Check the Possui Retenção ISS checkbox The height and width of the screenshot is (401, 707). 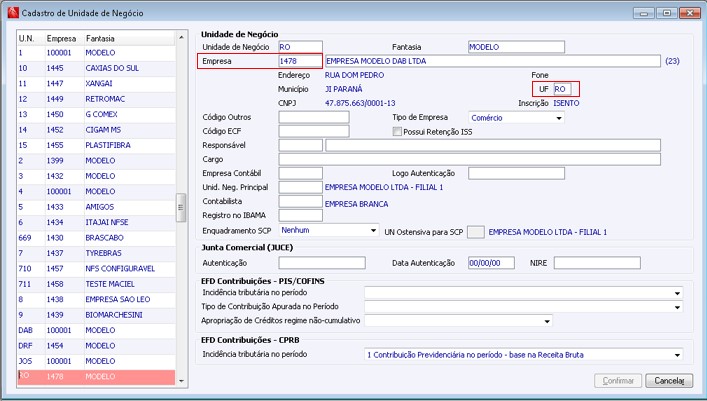pos(397,132)
